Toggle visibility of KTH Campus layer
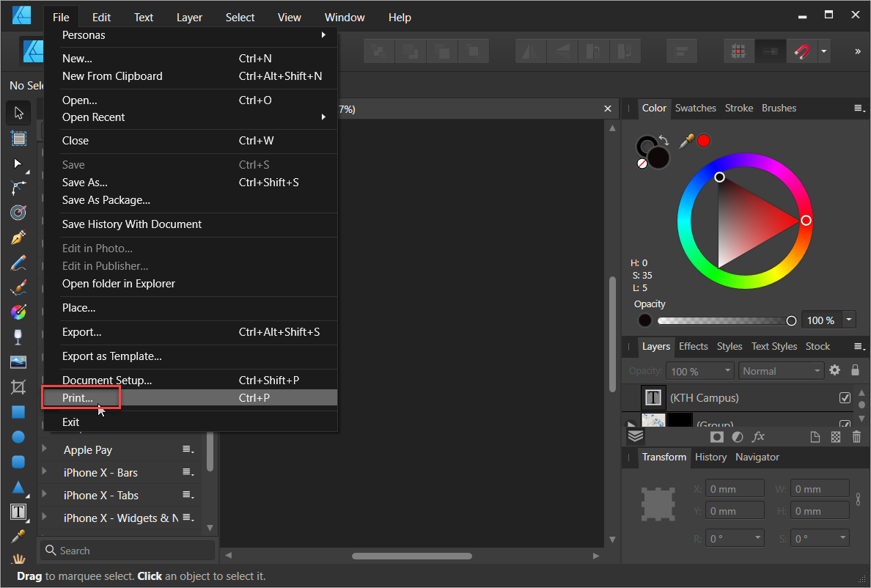This screenshot has width=871, height=588. (845, 398)
